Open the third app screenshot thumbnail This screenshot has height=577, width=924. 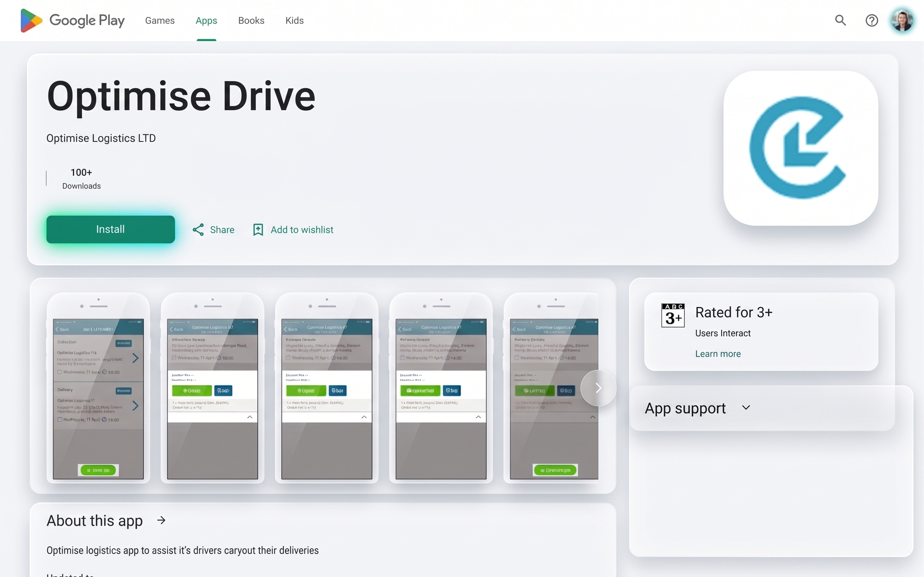click(327, 388)
